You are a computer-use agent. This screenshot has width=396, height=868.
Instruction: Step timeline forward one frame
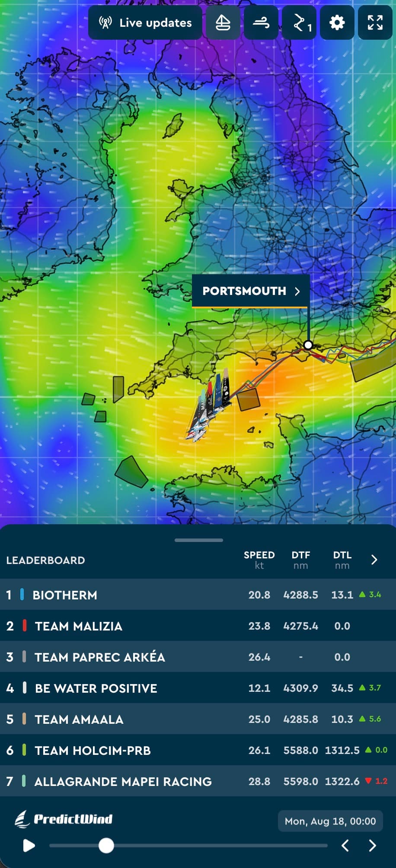click(x=373, y=846)
